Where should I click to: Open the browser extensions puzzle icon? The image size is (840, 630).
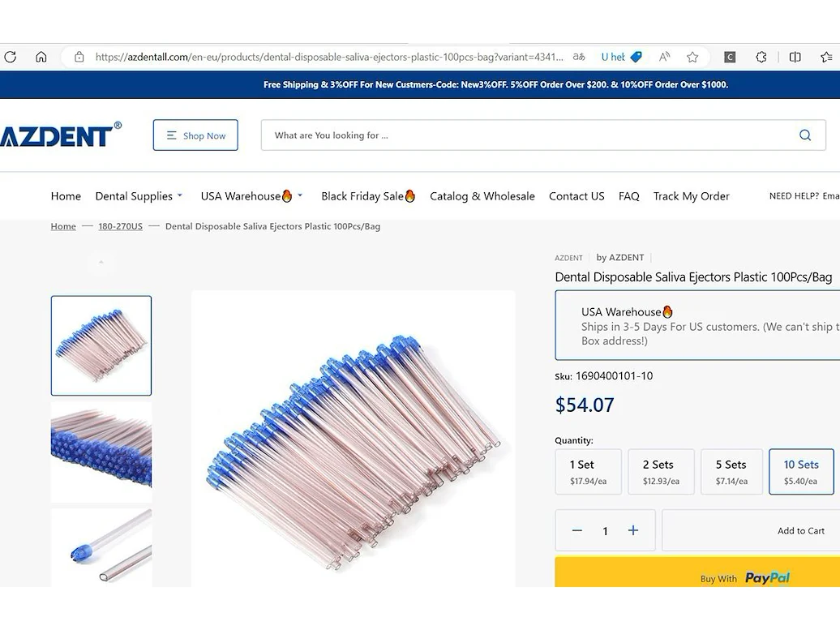pyautogui.click(x=761, y=57)
